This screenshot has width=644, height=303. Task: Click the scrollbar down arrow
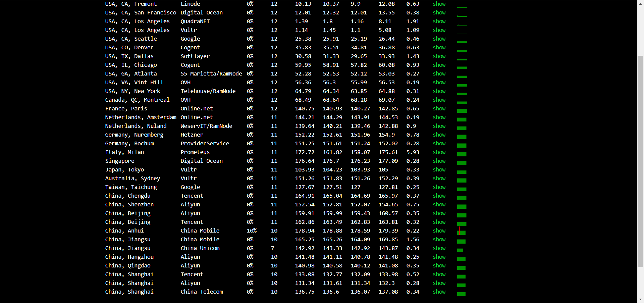pyautogui.click(x=640, y=299)
